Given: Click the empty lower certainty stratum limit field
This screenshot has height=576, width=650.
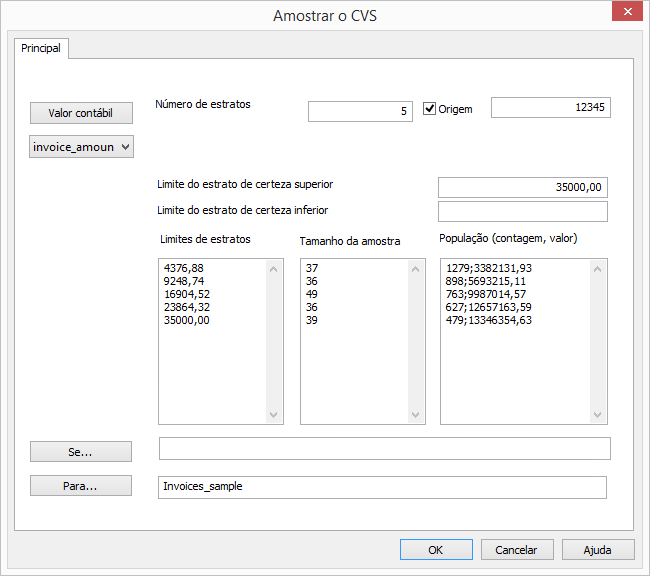Looking at the screenshot, I should 522,211.
